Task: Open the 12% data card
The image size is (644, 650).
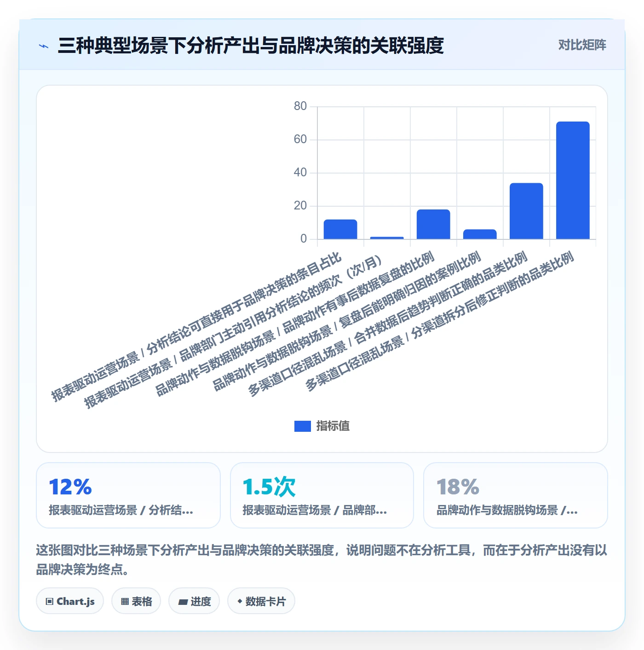Action: (128, 495)
